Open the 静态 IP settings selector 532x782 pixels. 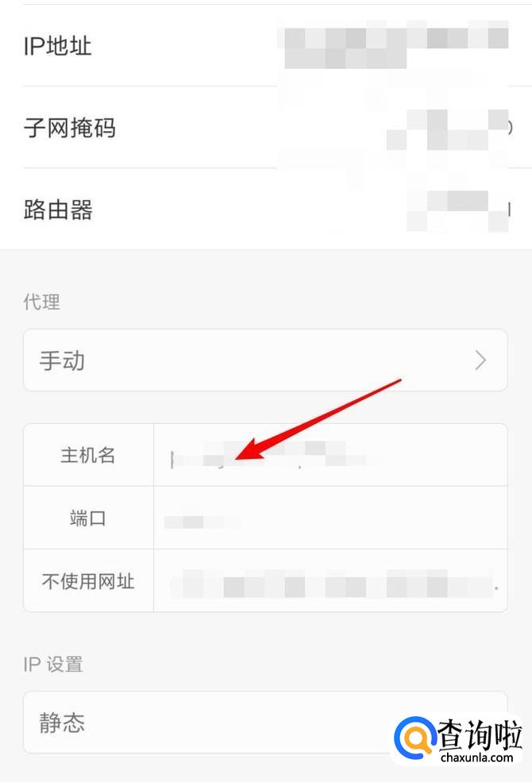tap(265, 722)
